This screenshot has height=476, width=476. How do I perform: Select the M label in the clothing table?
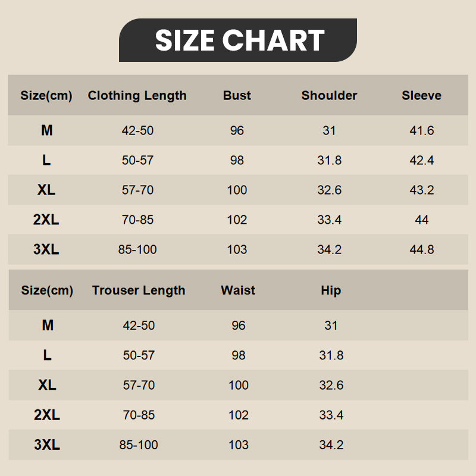coord(46,130)
